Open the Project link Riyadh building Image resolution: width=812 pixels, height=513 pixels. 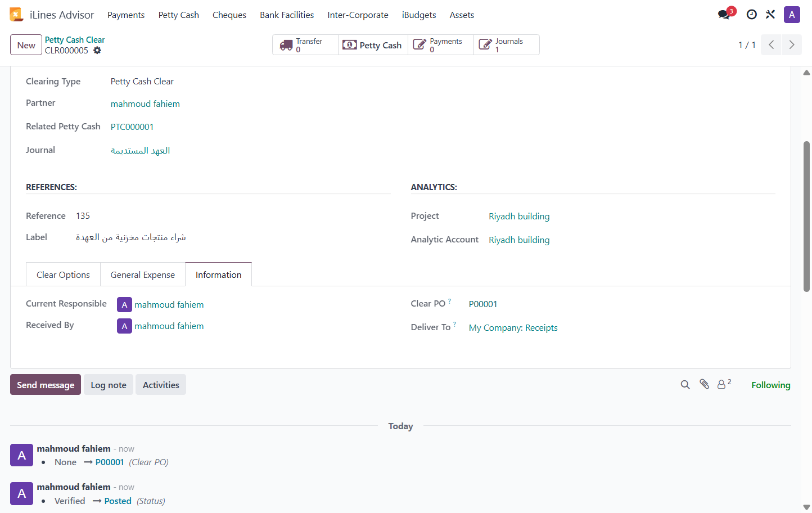(x=519, y=217)
